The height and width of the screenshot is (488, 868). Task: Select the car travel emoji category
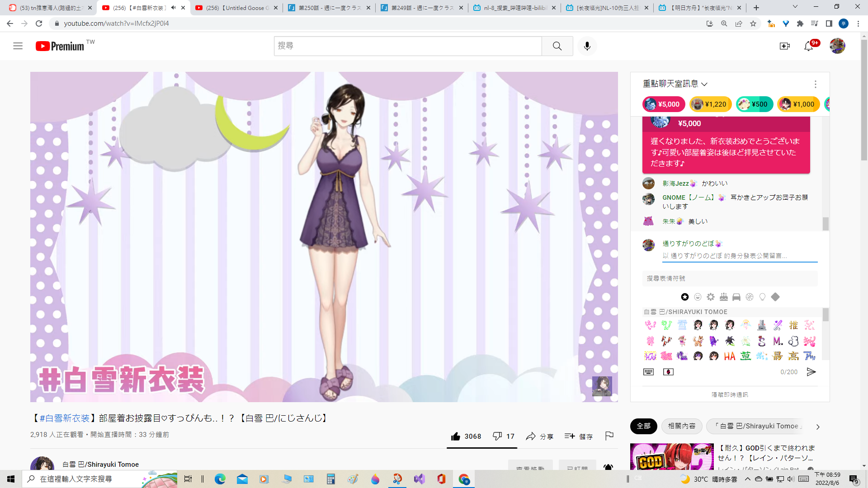coord(736,297)
